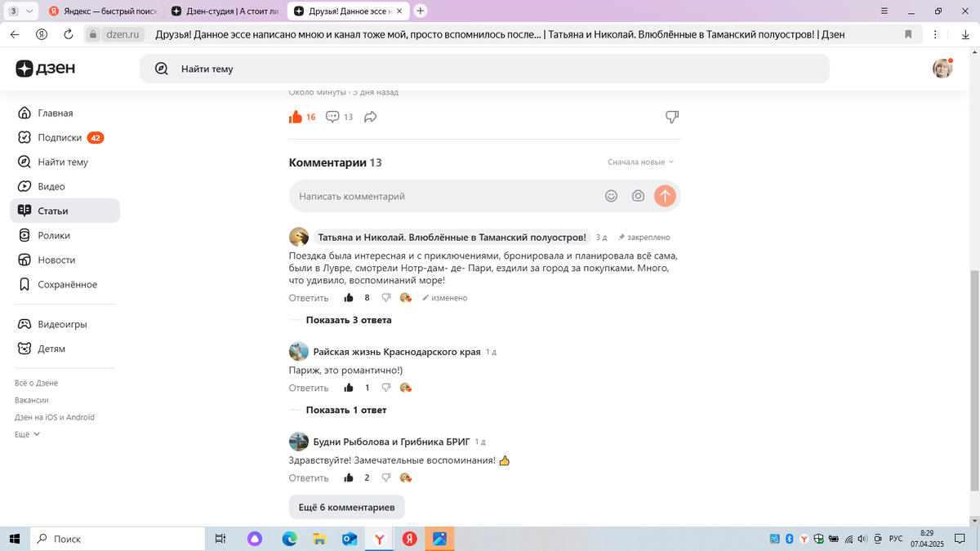The width and height of the screenshot is (980, 551).
Task: Open Ролики in the sidebar
Action: (65, 236)
